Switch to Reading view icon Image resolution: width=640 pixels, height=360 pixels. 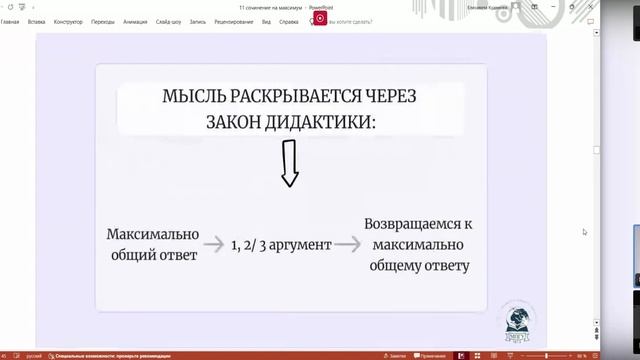(x=493, y=356)
